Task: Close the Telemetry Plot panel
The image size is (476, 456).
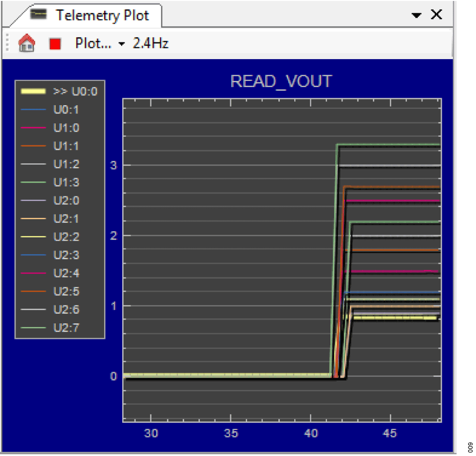Action: click(x=436, y=15)
